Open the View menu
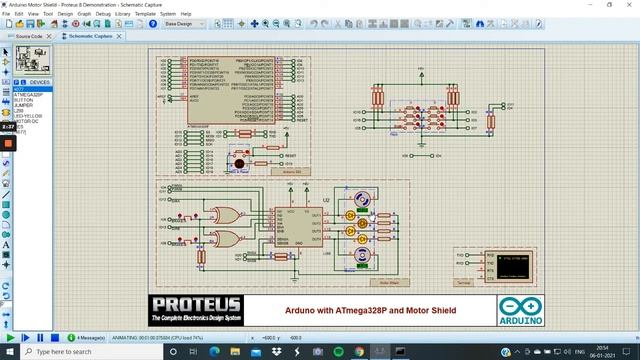The image size is (640, 360). (x=33, y=14)
